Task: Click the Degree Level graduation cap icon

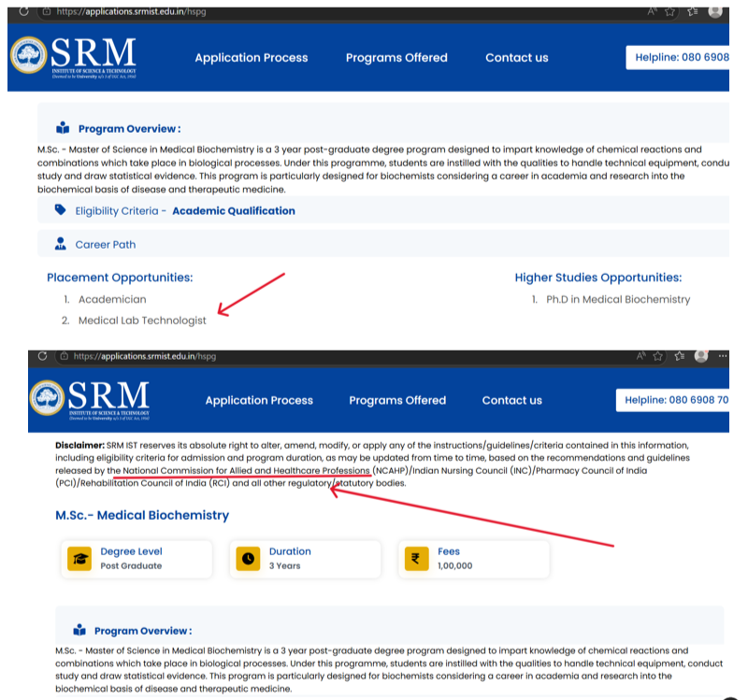Action: pos(79,558)
